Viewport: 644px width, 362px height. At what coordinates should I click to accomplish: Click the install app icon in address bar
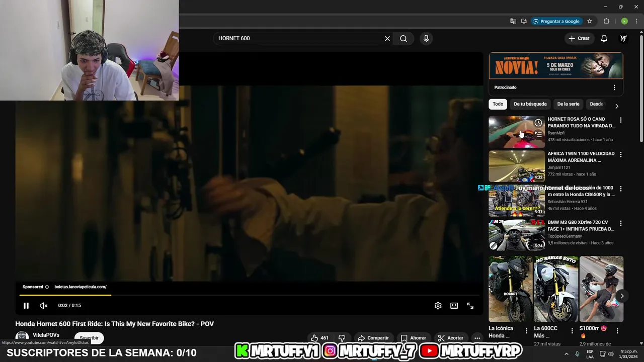(524, 21)
